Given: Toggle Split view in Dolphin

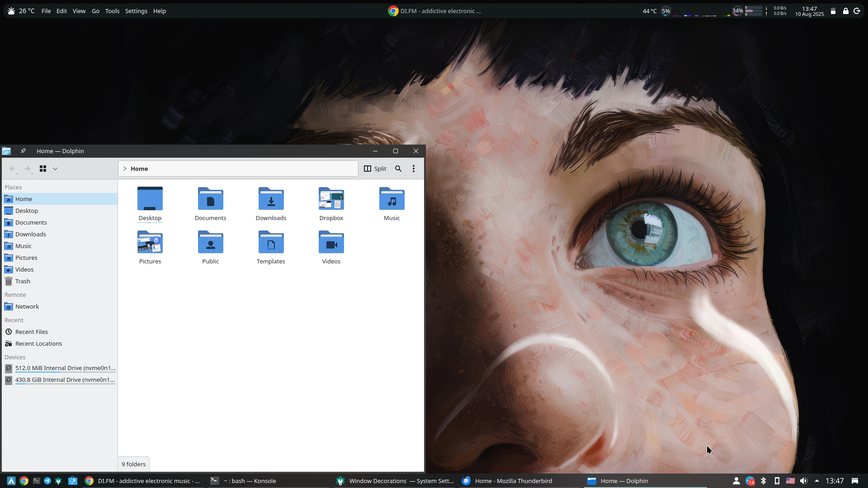Looking at the screenshot, I should pyautogui.click(x=375, y=169).
